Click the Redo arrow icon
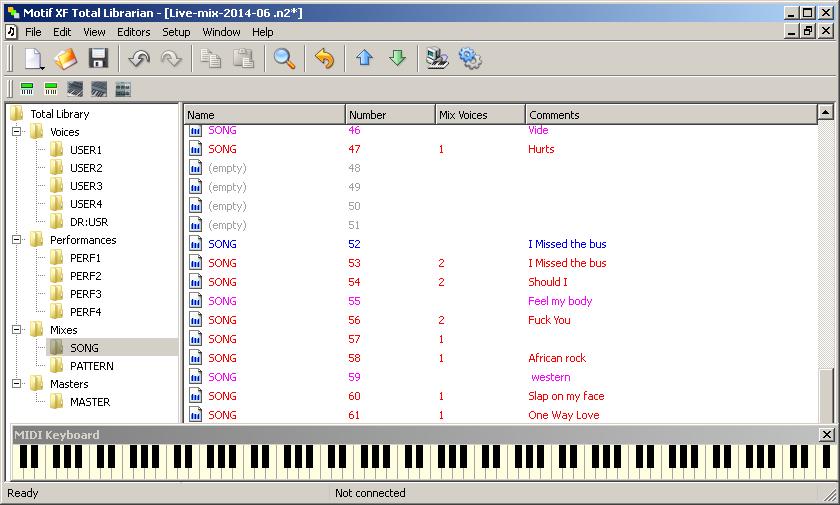Image resolution: width=840 pixels, height=505 pixels. [171, 58]
